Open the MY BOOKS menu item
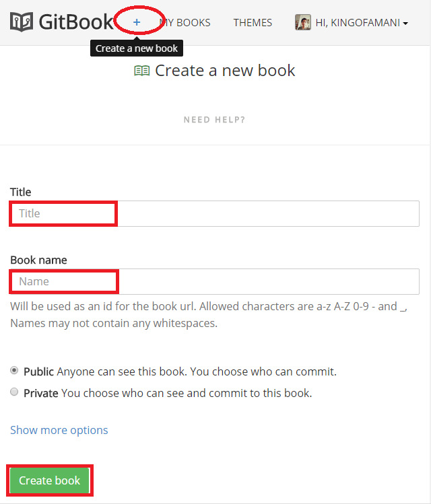Viewport: 431px width, 504px height. click(185, 23)
